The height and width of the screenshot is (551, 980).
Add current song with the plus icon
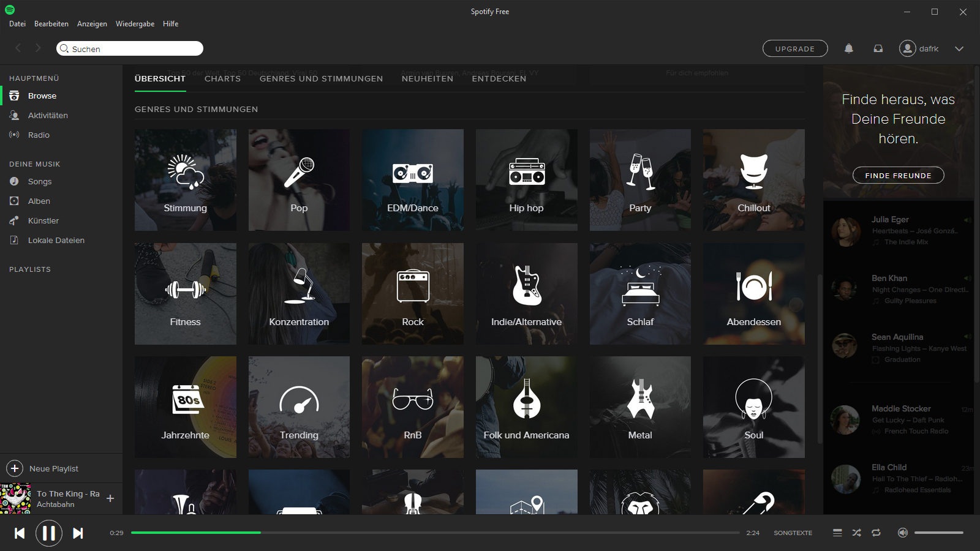(x=110, y=498)
